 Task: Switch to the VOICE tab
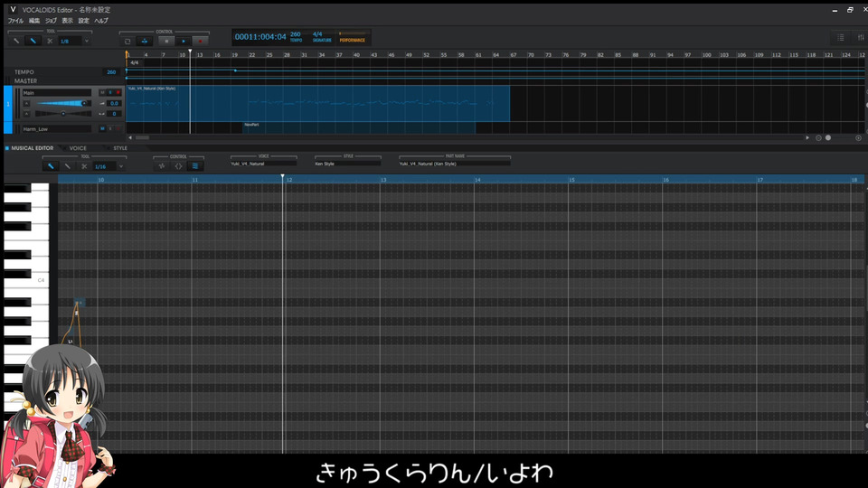pyautogui.click(x=78, y=148)
